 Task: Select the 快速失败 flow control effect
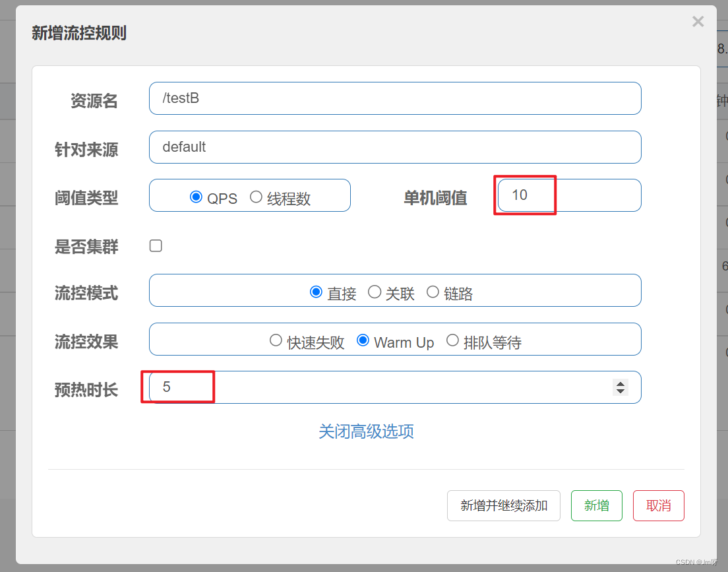[276, 340]
